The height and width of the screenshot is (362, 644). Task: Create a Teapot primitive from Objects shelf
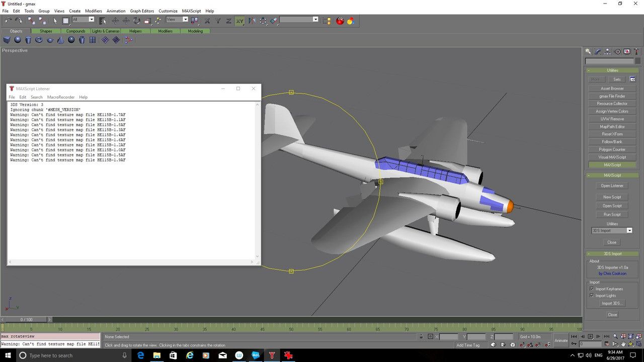pyautogui.click(x=50, y=40)
